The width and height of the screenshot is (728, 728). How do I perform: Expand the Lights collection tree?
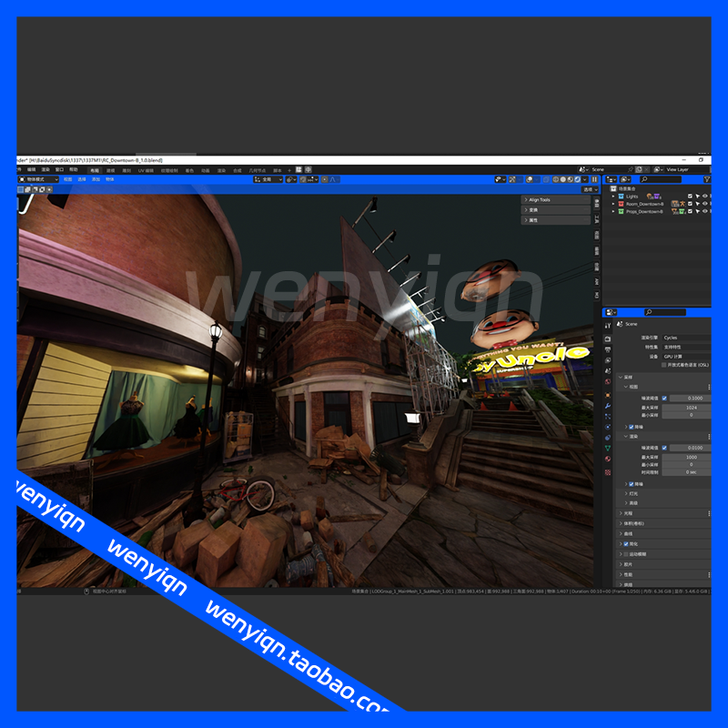[x=613, y=197]
